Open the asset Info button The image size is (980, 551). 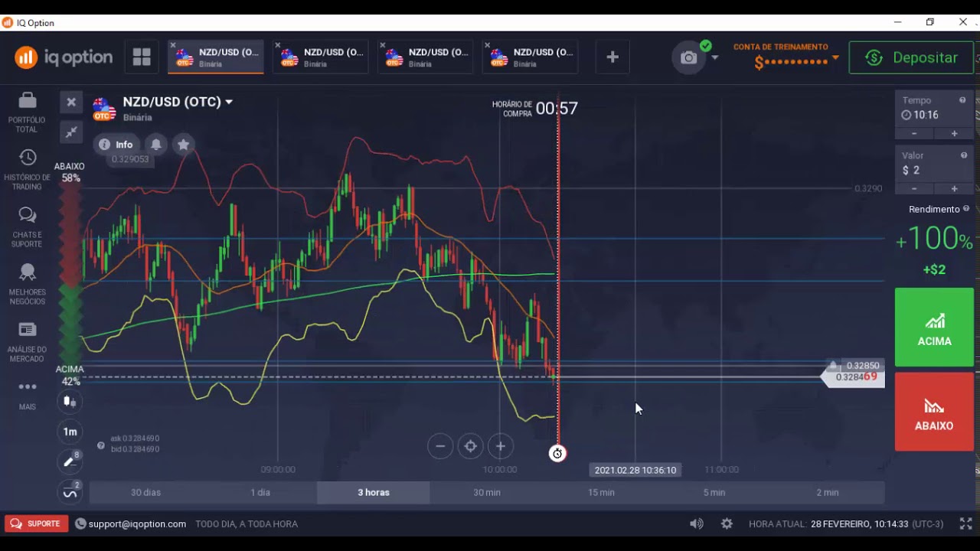point(116,145)
